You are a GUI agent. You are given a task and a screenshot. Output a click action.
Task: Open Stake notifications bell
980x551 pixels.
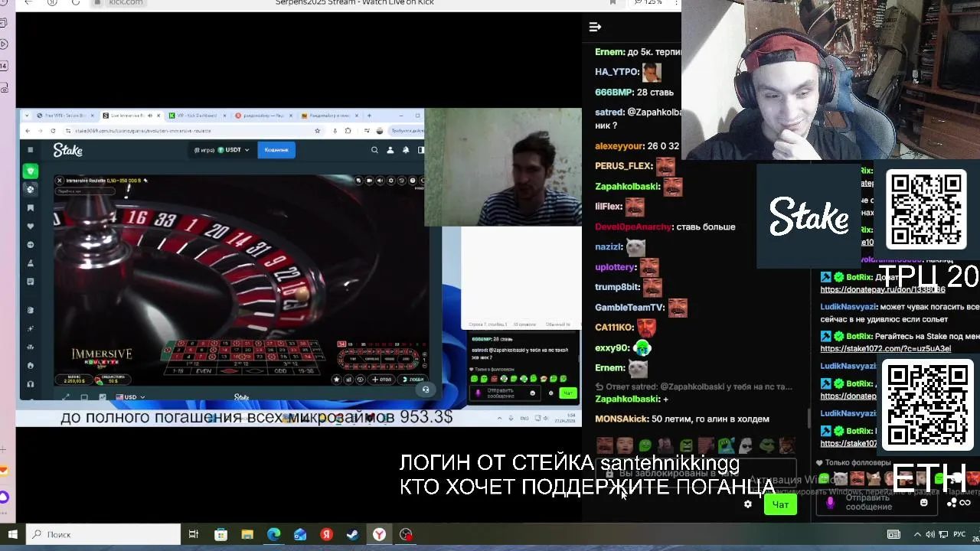click(x=406, y=150)
